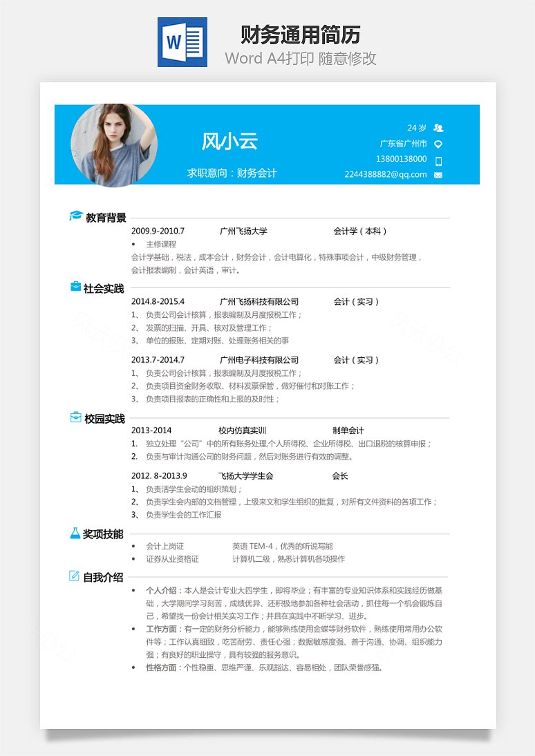This screenshot has width=535, height=756.
Task: Click the subtitle Word A4打印 随意修改
Action: click(x=300, y=58)
